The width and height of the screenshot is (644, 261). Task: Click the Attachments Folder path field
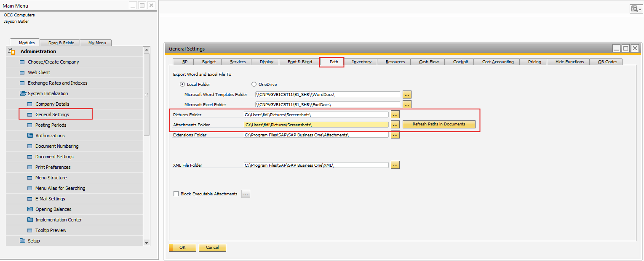(x=316, y=125)
